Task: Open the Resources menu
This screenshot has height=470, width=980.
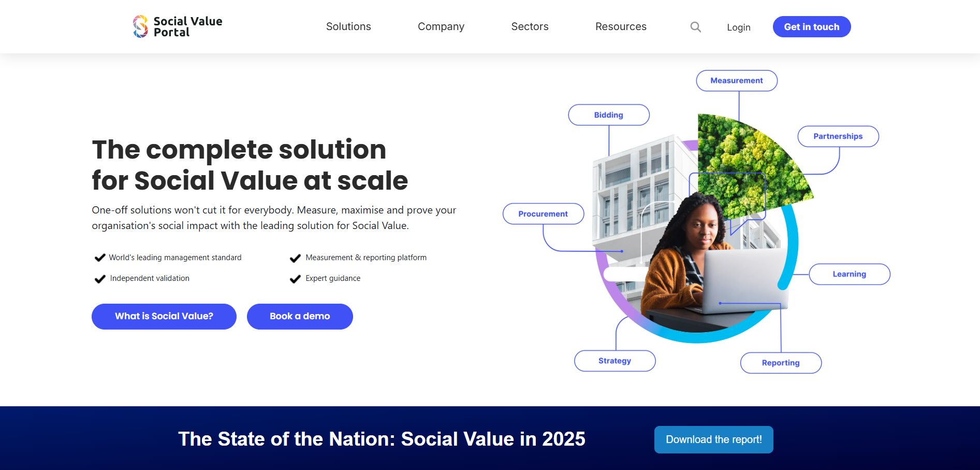Action: (x=621, y=26)
